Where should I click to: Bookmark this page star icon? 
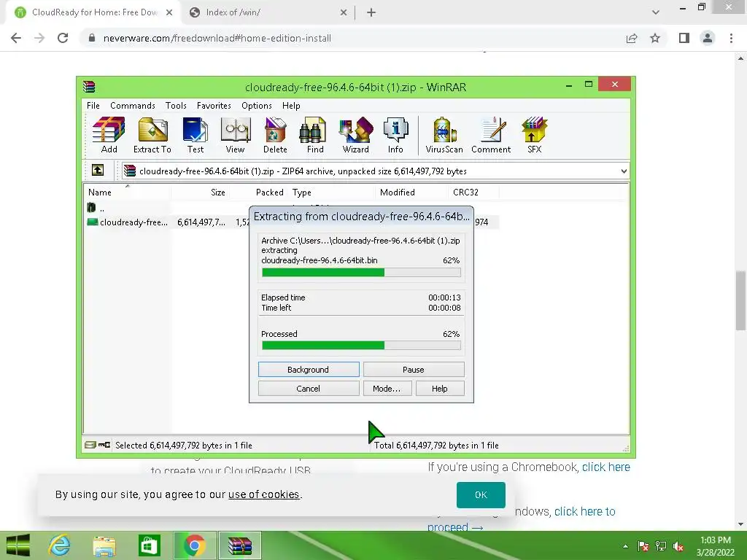(655, 38)
